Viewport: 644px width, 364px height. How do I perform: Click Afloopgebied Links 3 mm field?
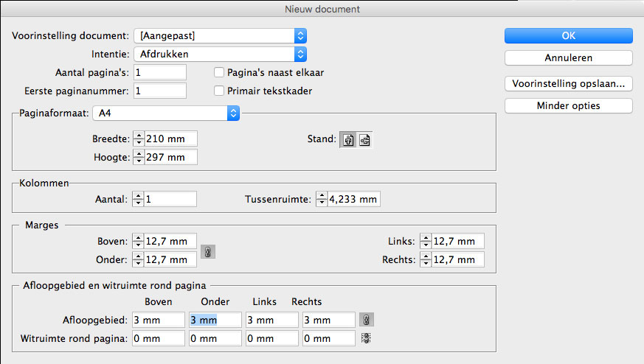click(x=272, y=320)
